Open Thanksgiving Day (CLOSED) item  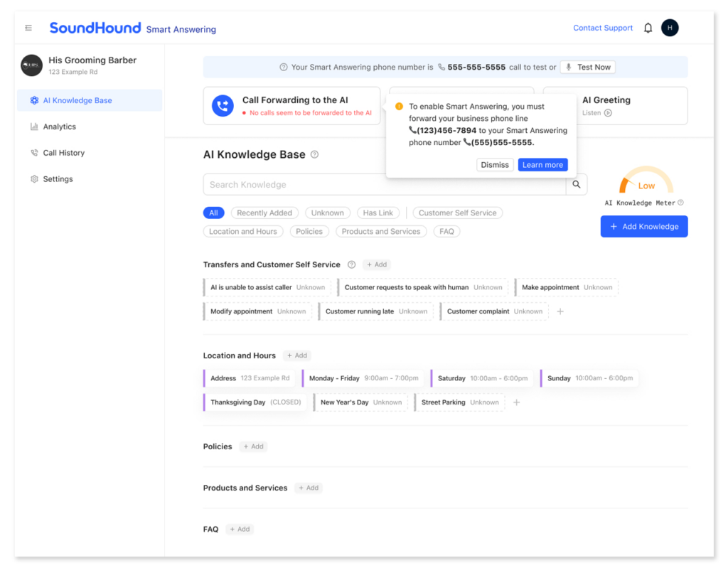[255, 402]
